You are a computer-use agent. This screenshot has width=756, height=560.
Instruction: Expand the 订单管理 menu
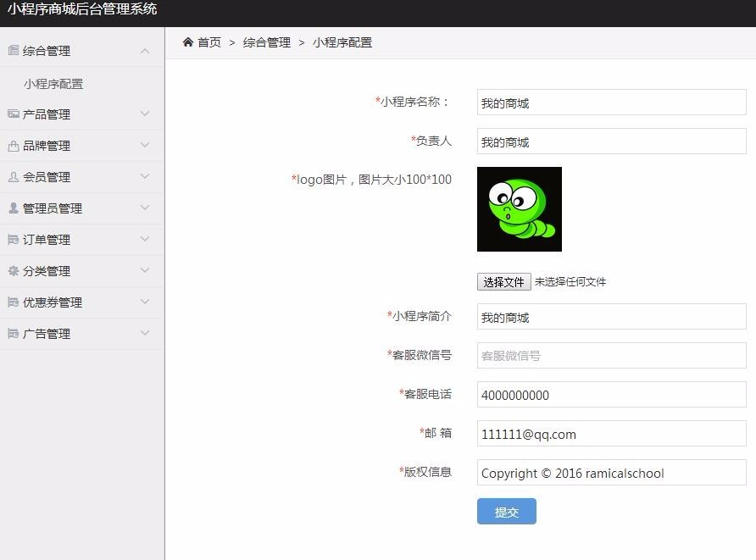[144, 239]
